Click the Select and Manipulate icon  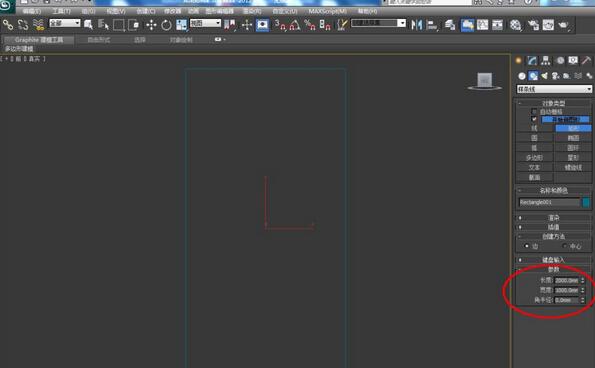pyautogui.click(x=247, y=25)
